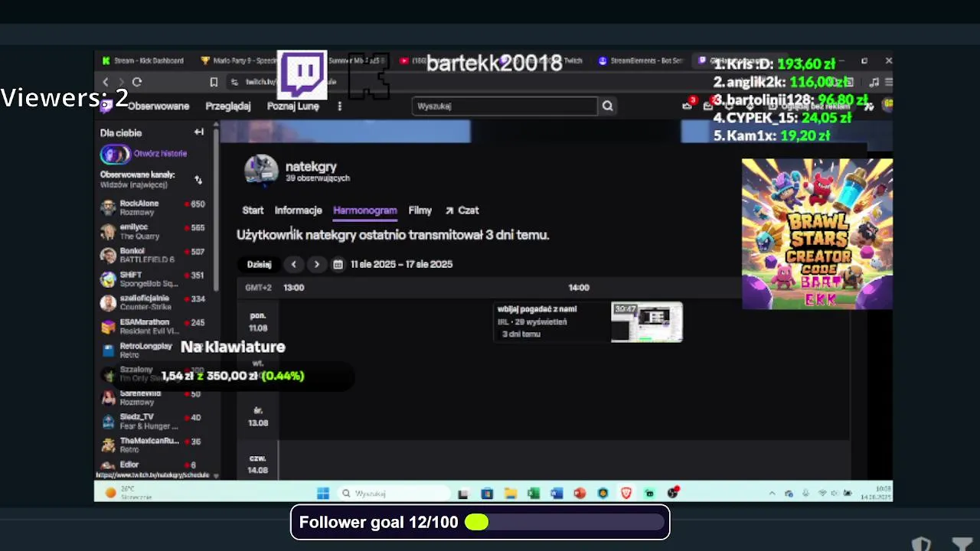Open File Explorer from the taskbar

tap(510, 494)
